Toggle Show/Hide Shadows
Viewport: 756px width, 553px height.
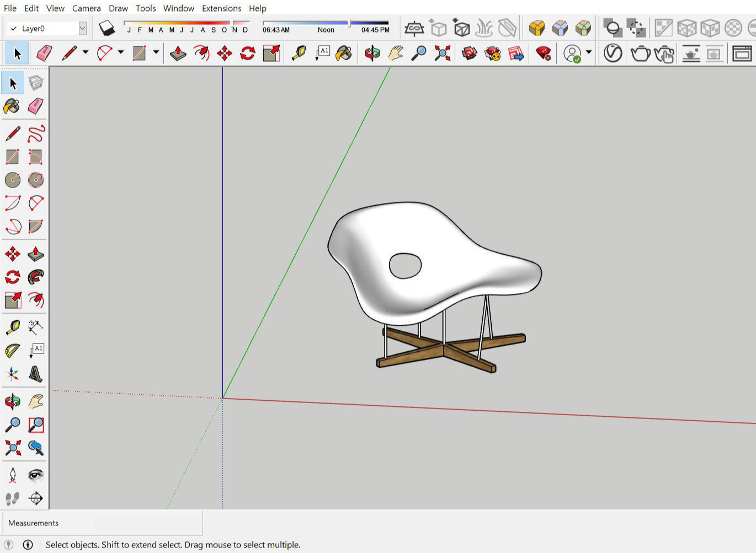[x=107, y=28]
